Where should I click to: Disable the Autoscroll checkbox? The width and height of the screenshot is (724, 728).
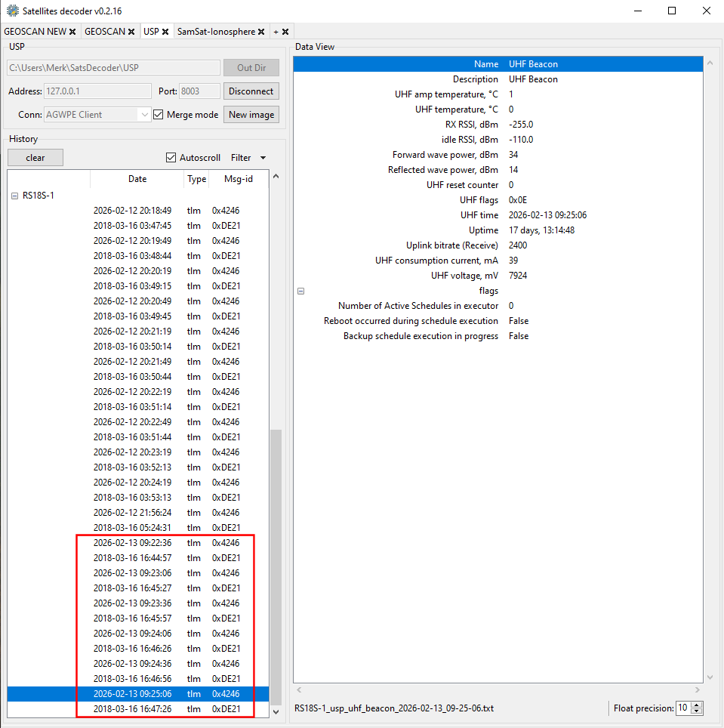coord(171,158)
